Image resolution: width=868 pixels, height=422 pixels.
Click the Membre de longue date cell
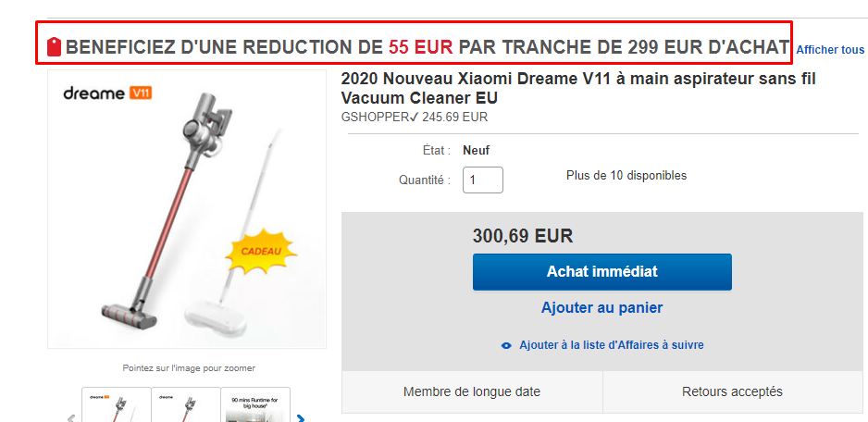pyautogui.click(x=472, y=392)
